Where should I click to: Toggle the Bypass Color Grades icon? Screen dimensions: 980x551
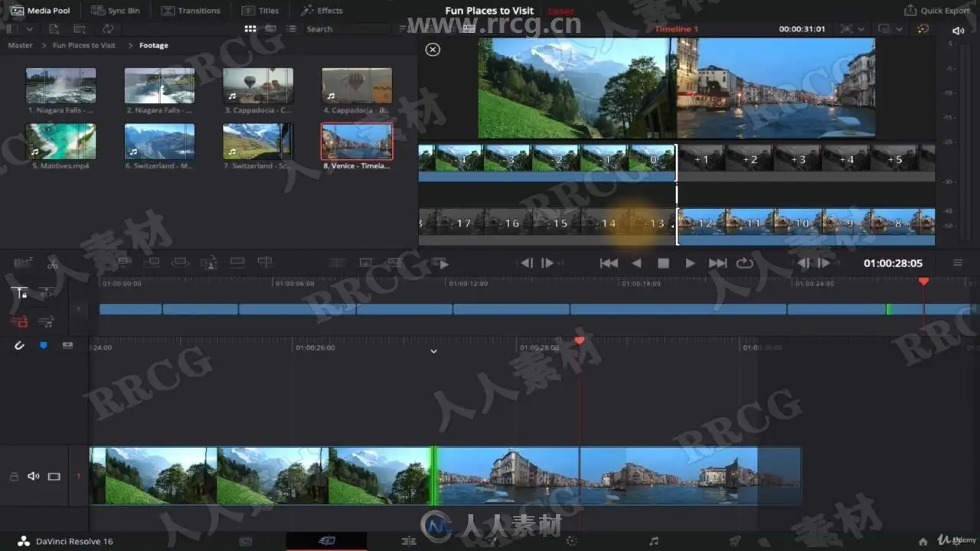(x=923, y=29)
